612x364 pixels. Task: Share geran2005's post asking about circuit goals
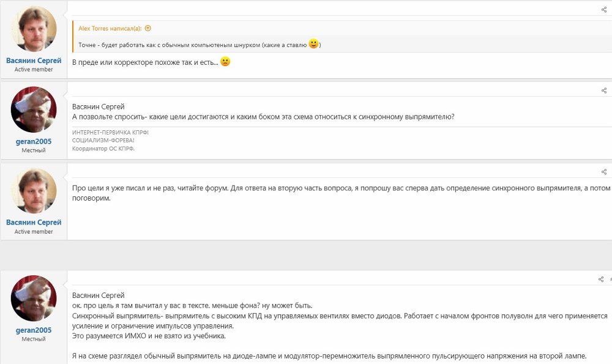[604, 91]
